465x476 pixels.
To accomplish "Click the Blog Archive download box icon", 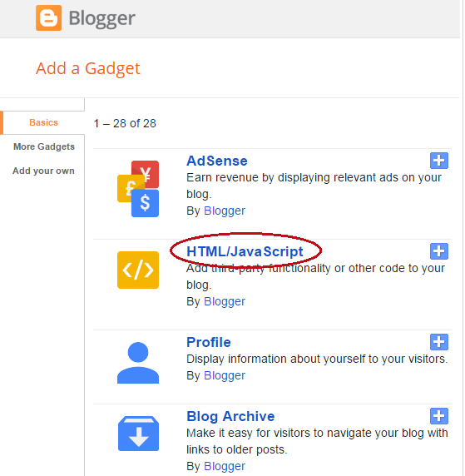I will pyautogui.click(x=138, y=434).
